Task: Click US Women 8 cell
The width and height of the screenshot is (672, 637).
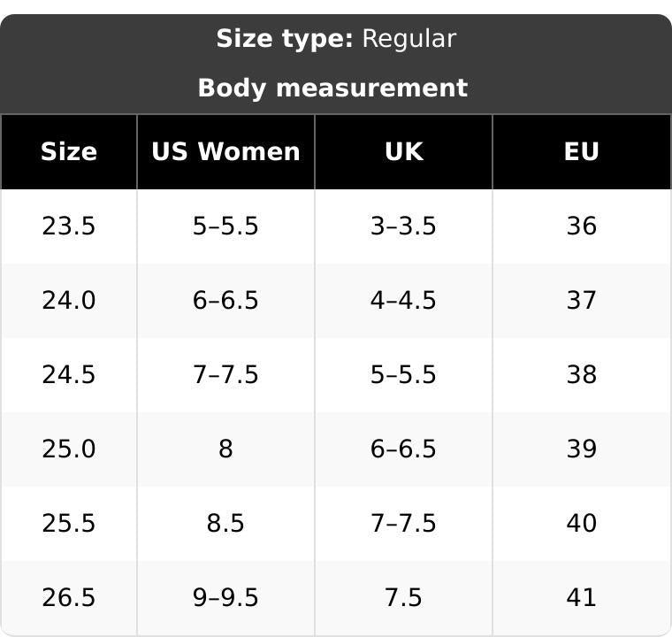Action: click(x=225, y=449)
